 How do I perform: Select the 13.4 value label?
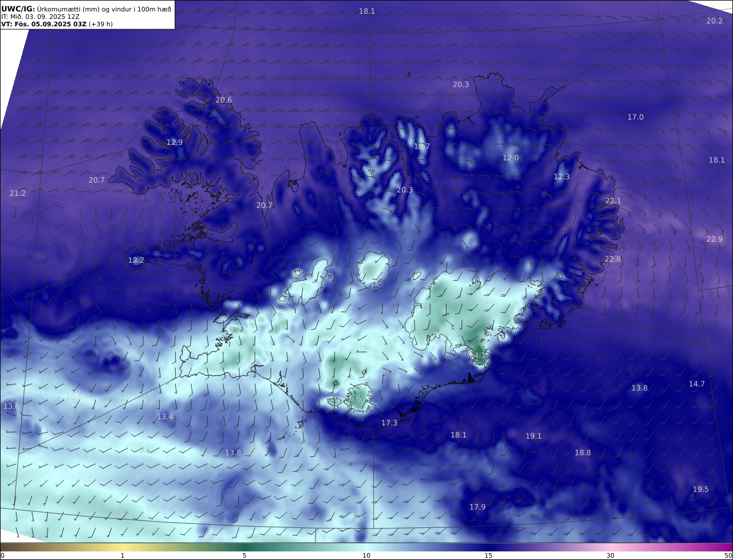tap(165, 417)
